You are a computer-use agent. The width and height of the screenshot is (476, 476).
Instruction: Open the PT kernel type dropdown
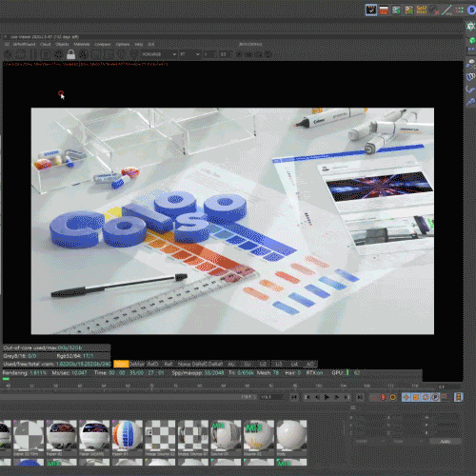[x=189, y=54]
